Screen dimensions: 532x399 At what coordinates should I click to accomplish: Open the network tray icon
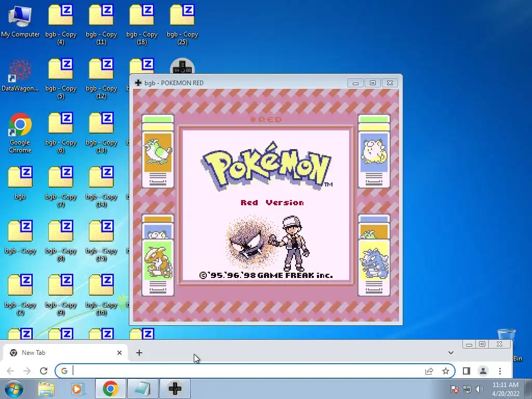(x=467, y=389)
